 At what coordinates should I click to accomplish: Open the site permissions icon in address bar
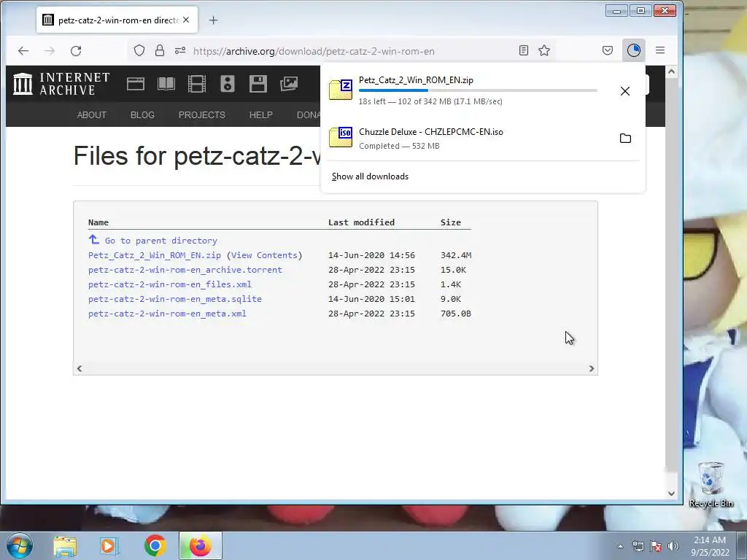pos(180,50)
